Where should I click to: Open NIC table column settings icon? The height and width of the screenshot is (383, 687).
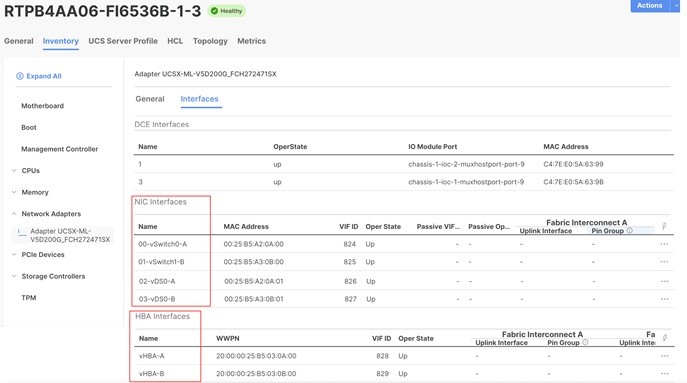click(x=664, y=226)
